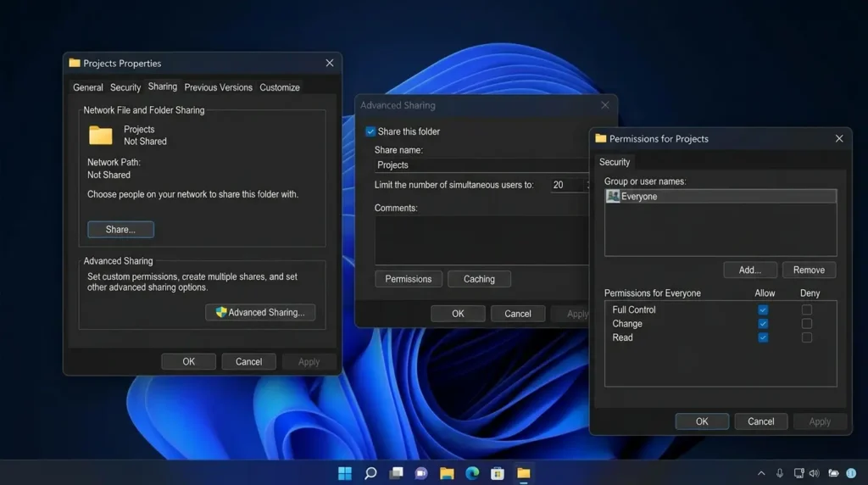
Task: Open the Windows Start menu
Action: click(x=345, y=473)
